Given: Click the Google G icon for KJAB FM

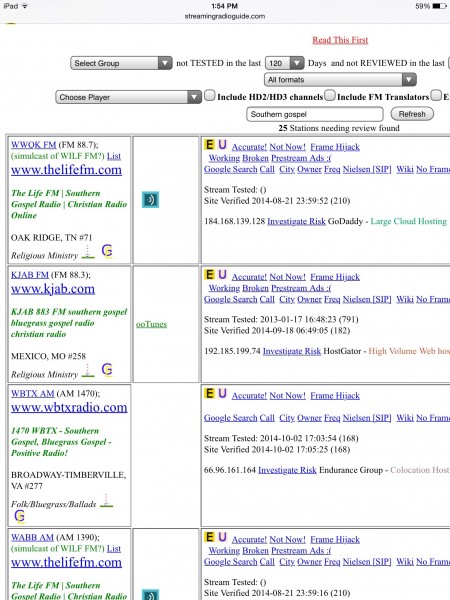Looking at the screenshot, I should tap(107, 370).
